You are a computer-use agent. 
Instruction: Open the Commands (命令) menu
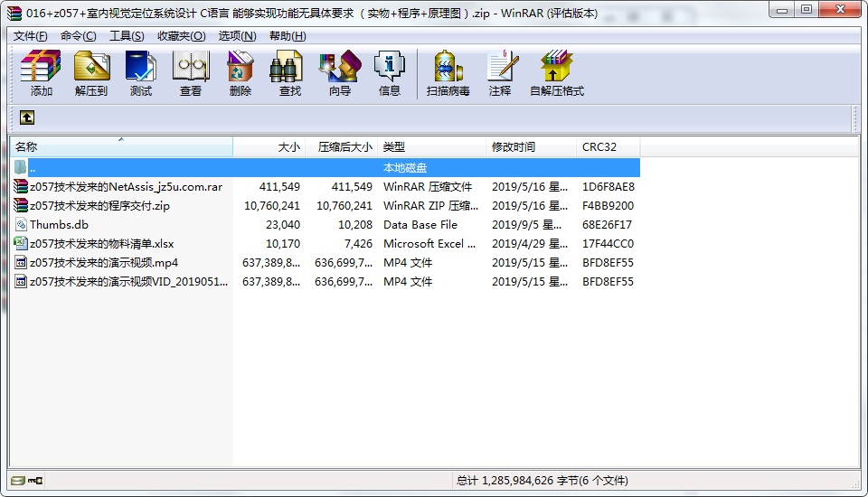(78, 36)
